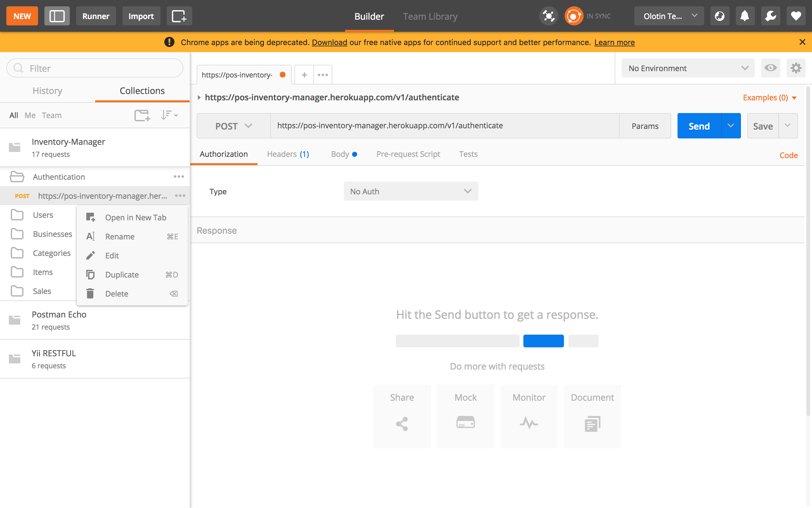Click the Mock server icon tile
812x508 pixels.
(x=465, y=417)
